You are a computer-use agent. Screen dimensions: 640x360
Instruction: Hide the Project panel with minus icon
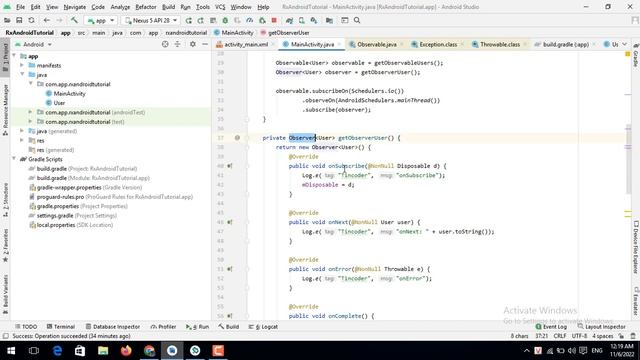pos(205,44)
